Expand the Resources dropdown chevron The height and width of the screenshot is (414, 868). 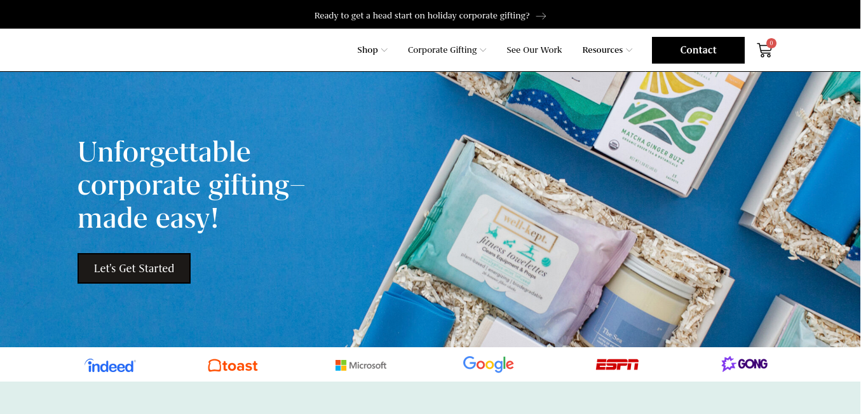[x=629, y=50]
